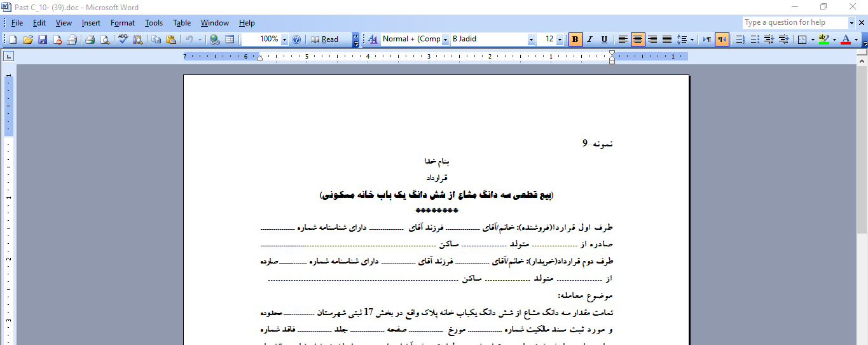
Task: Run Spelling and Grammar check
Action: click(x=123, y=39)
